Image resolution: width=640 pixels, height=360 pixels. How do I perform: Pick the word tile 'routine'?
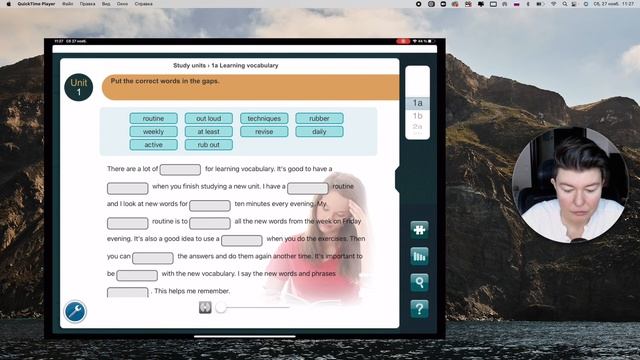coord(153,118)
